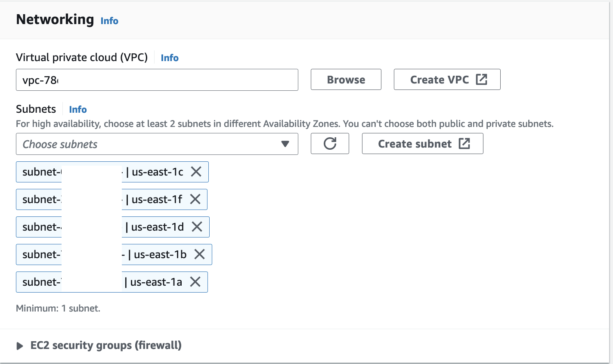Image resolution: width=613 pixels, height=364 pixels.
Task: Click the Browse VPC button
Action: [x=346, y=80]
